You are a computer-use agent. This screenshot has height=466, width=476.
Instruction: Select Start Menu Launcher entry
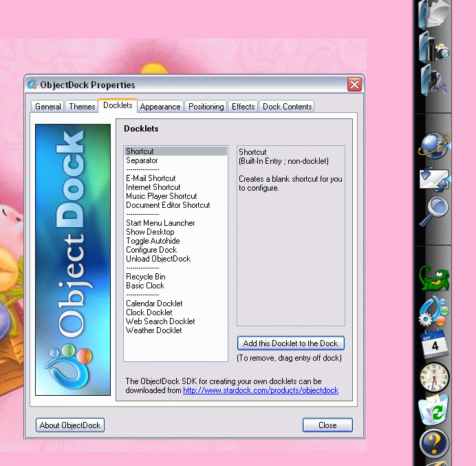point(175,223)
